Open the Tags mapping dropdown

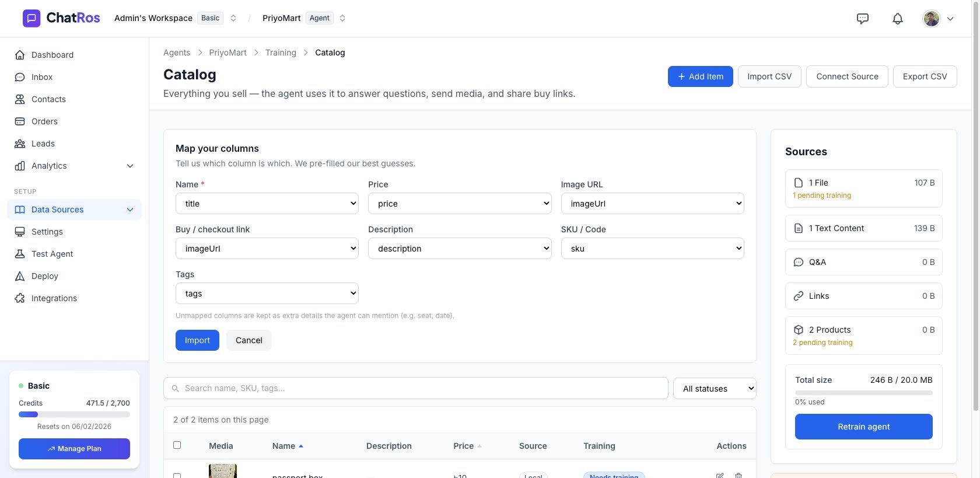tap(267, 294)
